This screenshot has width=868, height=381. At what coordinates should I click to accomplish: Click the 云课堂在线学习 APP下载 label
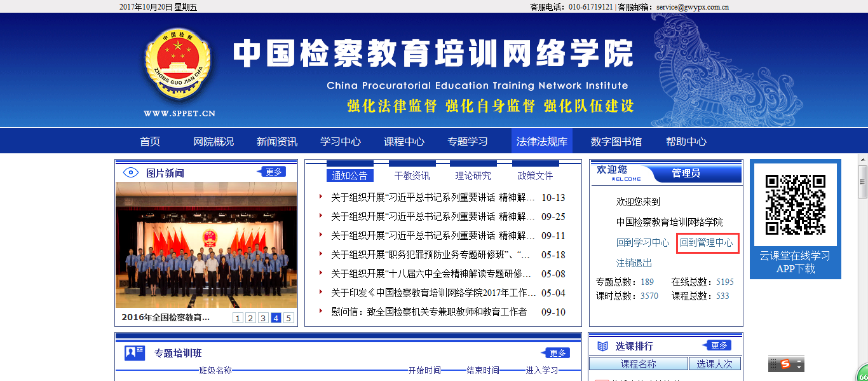coord(796,262)
